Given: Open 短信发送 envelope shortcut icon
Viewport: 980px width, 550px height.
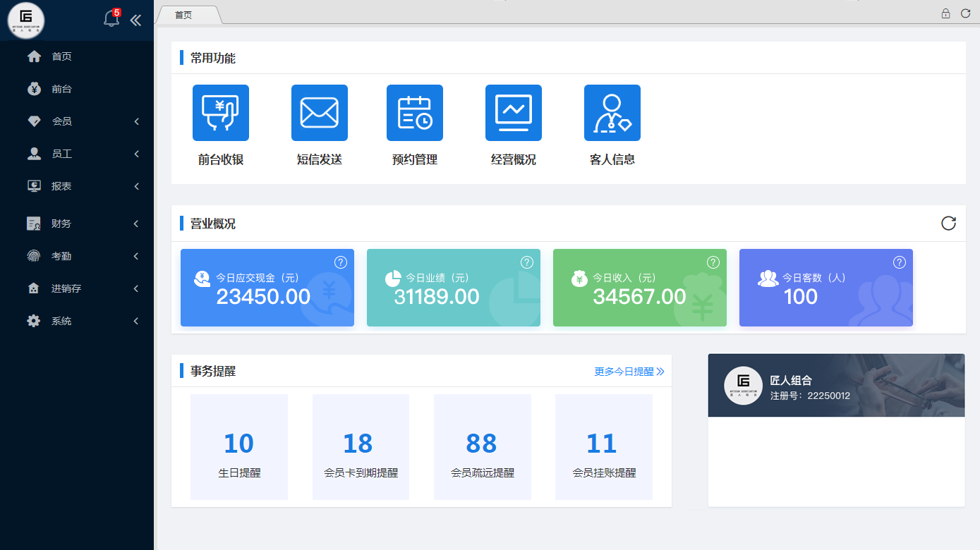Looking at the screenshot, I should pos(320,113).
